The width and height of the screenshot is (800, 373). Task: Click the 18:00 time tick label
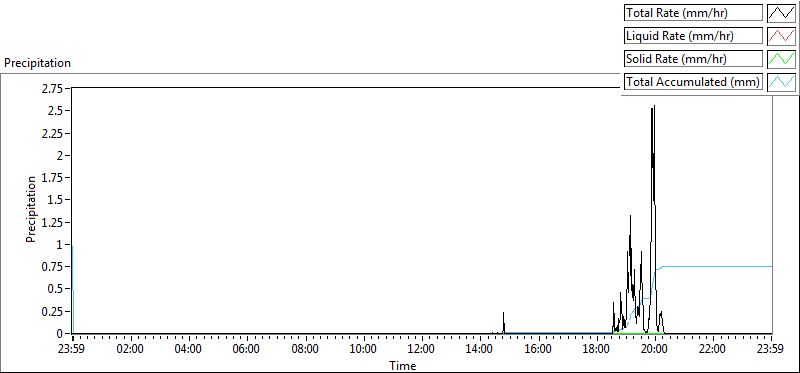coord(596,350)
